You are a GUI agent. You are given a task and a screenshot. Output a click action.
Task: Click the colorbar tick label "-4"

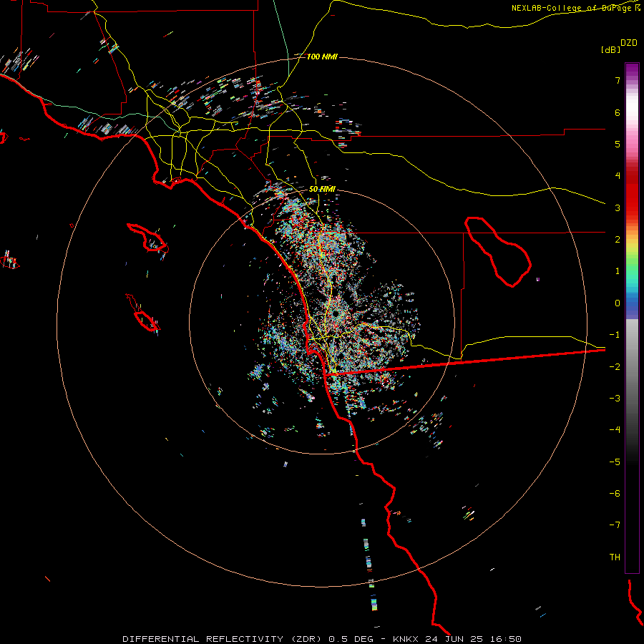point(615,430)
